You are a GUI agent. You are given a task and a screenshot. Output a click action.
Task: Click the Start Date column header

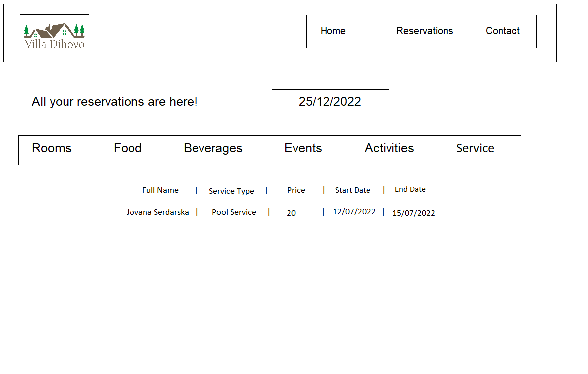pyautogui.click(x=352, y=190)
